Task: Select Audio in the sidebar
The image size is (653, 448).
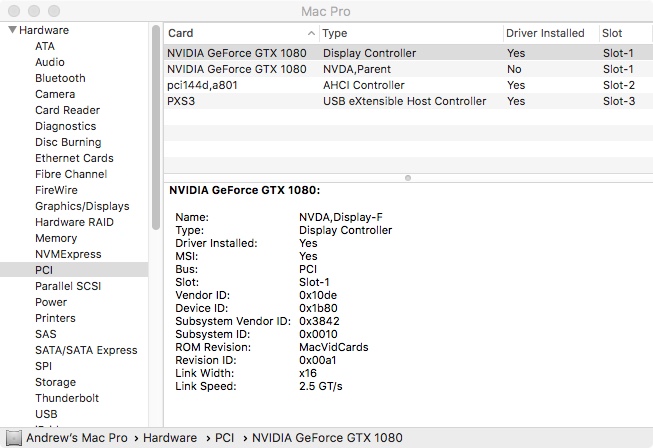Action: click(x=50, y=62)
